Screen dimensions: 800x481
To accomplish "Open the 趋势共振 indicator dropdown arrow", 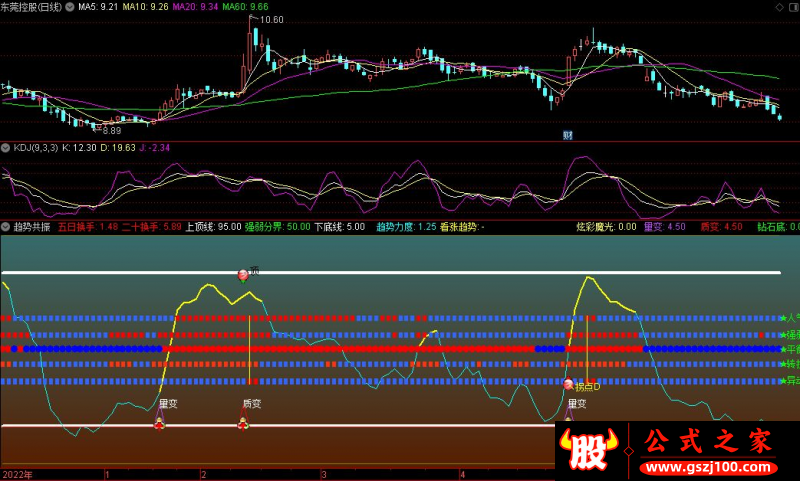I will 6,227.
